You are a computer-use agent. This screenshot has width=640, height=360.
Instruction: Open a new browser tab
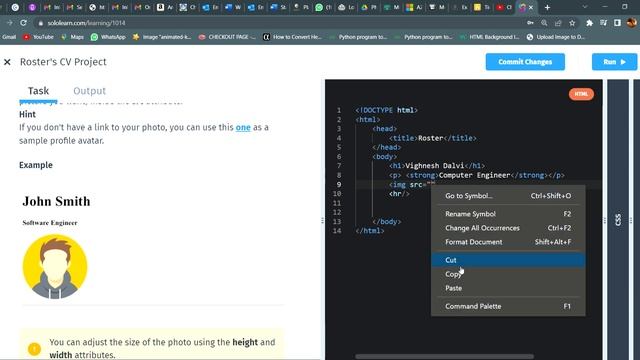point(547,7)
